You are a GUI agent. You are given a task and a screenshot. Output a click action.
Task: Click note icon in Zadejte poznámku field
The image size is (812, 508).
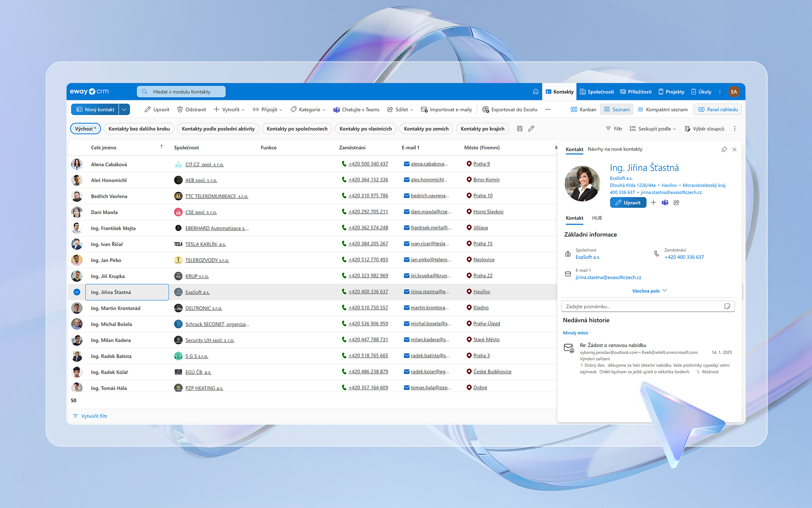[x=727, y=306]
